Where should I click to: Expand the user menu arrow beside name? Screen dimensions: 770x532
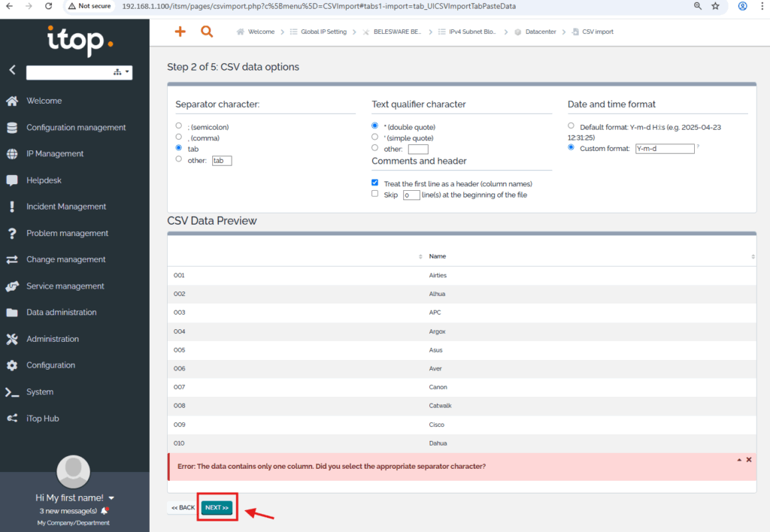tap(111, 498)
